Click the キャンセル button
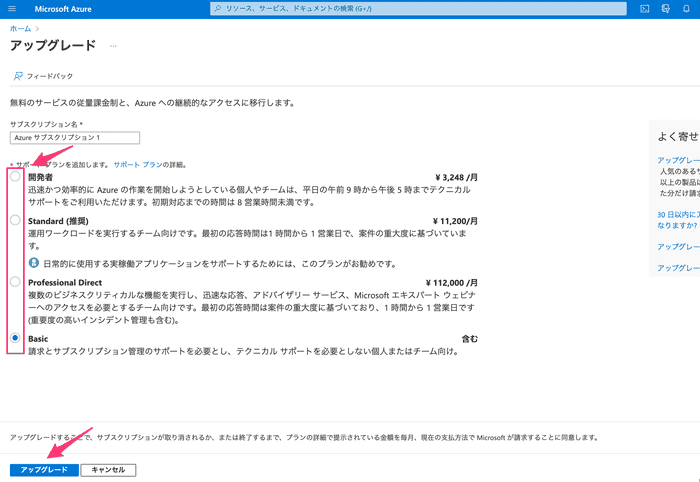The image size is (700, 482). point(108,470)
